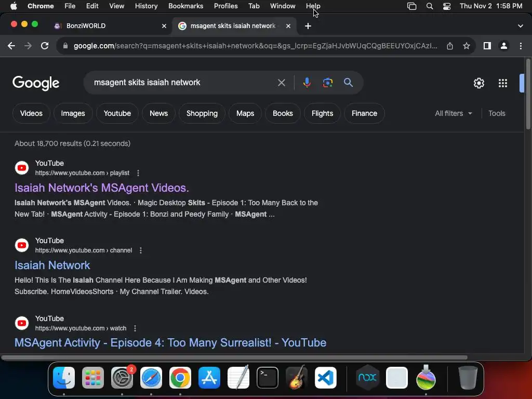Click the magnifier search button
The image size is (532, 399).
[348, 83]
